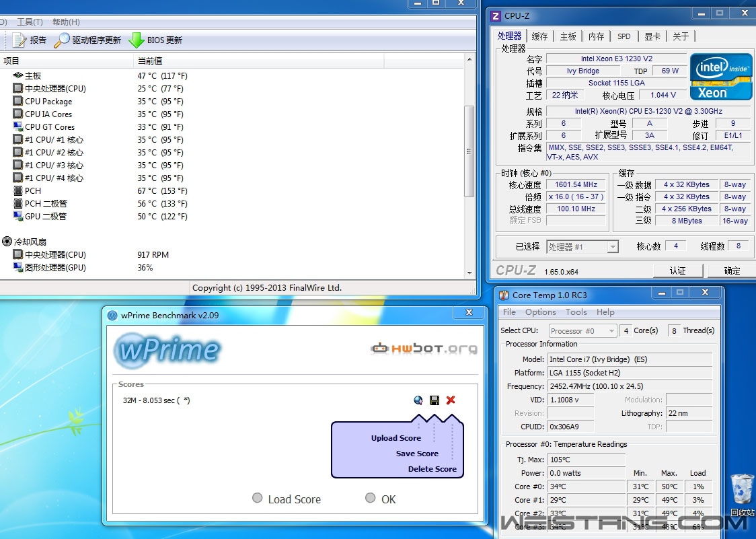Screen dimensions: 756x539
Task: Click the 当前值 column header
Action: point(259,61)
